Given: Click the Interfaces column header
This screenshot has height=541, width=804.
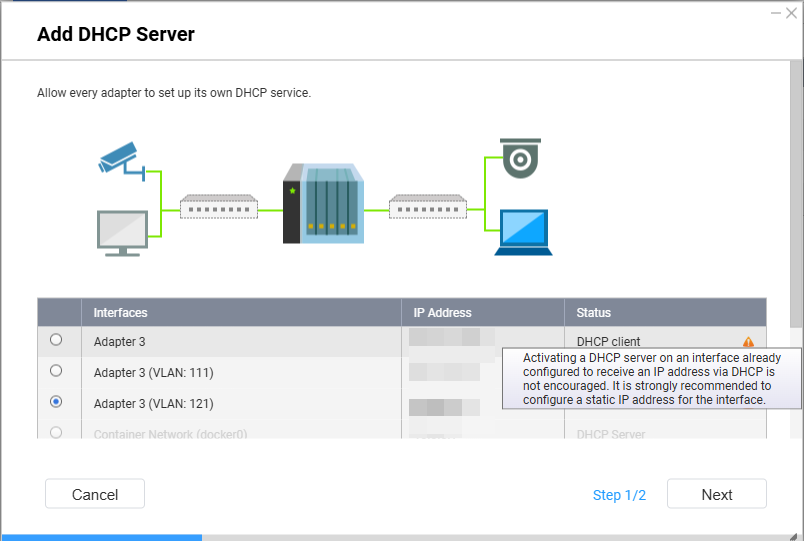Looking at the screenshot, I should 120,313.
